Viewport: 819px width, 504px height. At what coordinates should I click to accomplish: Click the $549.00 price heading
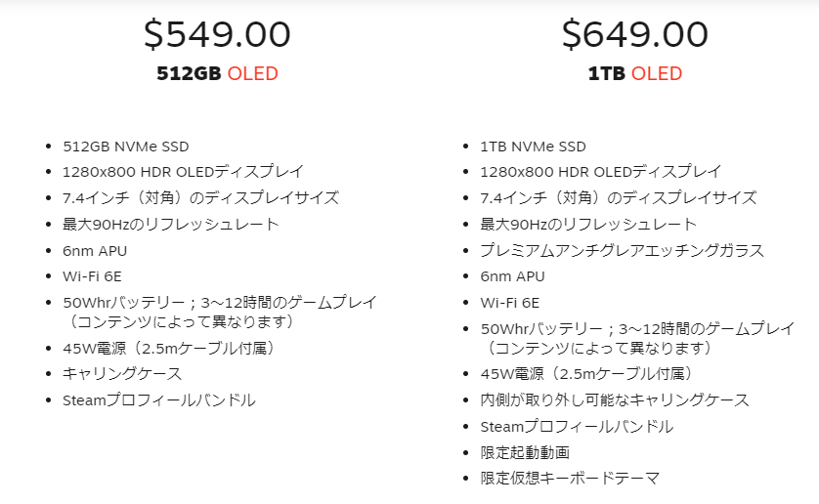217,34
